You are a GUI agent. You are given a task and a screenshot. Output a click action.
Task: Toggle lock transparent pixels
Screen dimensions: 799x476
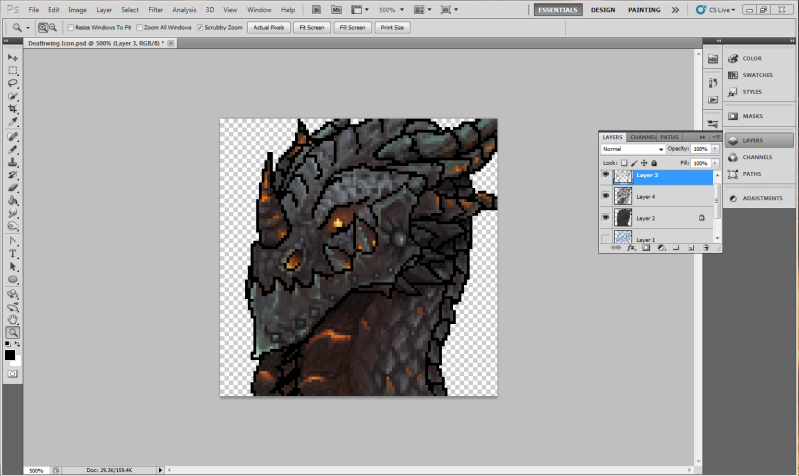coord(624,163)
